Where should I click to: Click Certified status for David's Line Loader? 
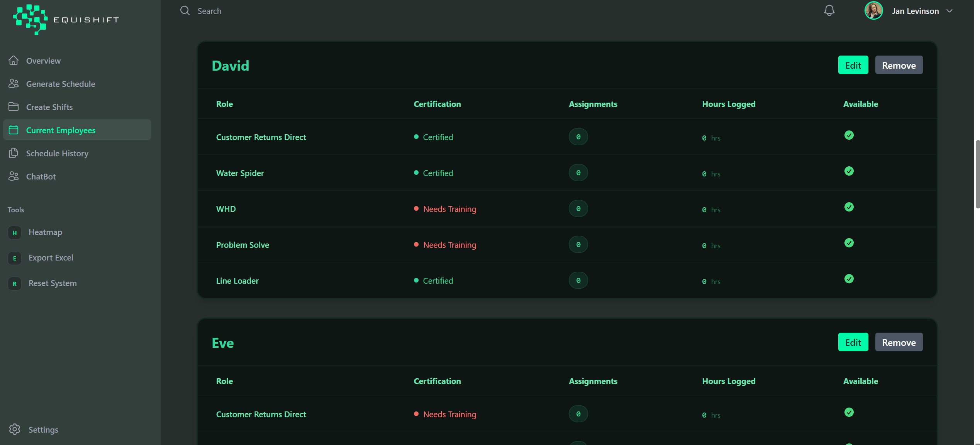coord(433,281)
